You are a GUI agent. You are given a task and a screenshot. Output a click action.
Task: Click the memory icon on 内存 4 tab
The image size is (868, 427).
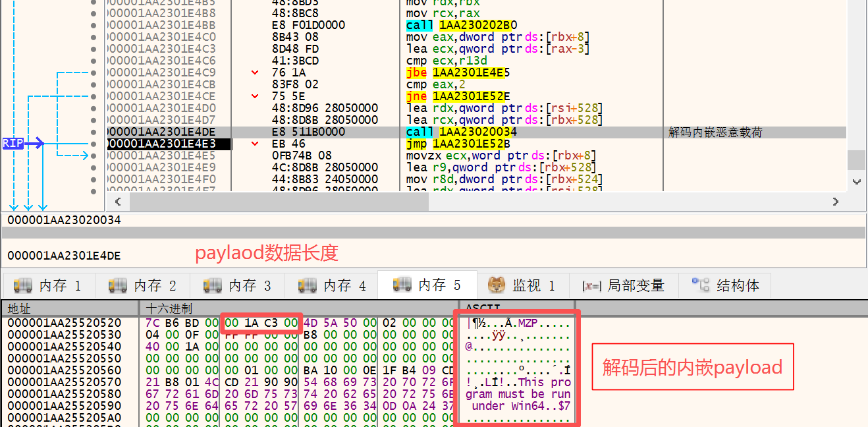pos(308,285)
